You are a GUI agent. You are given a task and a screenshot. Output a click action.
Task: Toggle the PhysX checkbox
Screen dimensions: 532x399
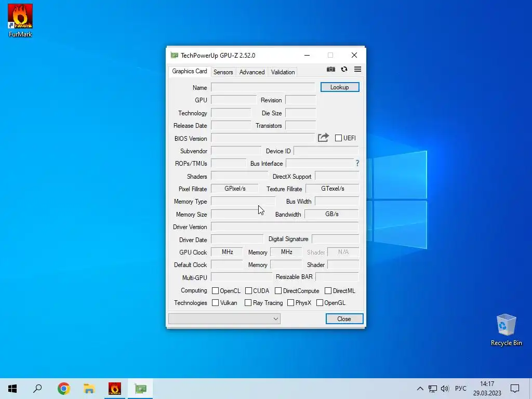[x=290, y=303]
